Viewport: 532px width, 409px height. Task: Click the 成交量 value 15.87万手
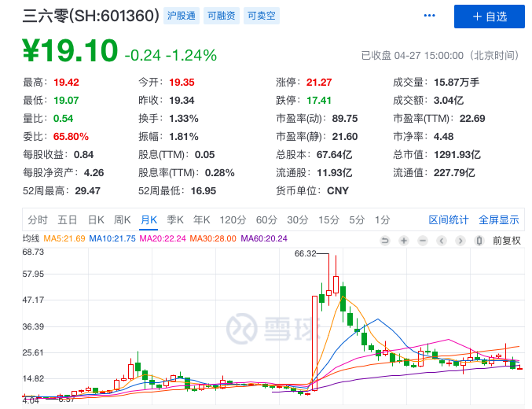[457, 83]
